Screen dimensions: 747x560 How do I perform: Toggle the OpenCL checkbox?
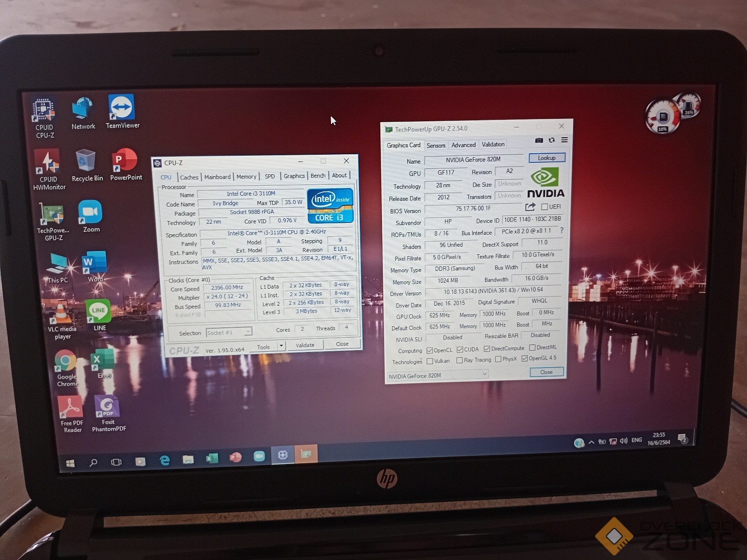[x=429, y=350]
